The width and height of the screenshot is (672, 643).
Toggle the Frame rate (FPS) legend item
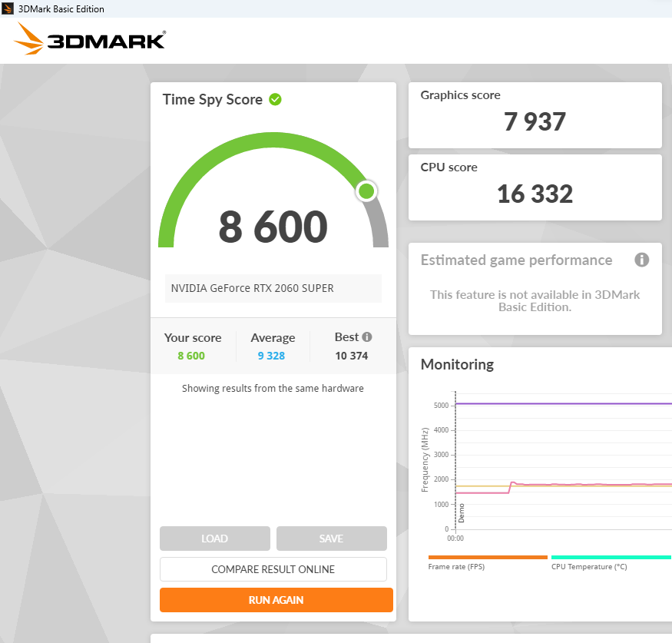coord(488,563)
